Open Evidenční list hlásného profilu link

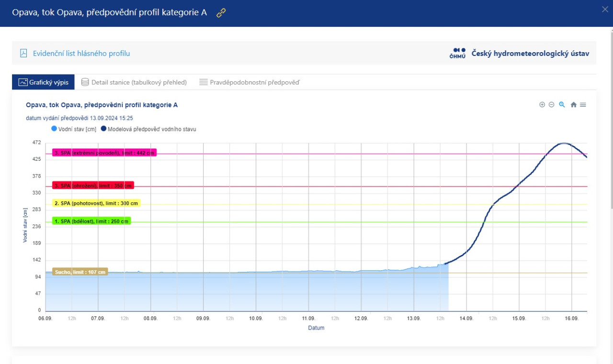81,53
